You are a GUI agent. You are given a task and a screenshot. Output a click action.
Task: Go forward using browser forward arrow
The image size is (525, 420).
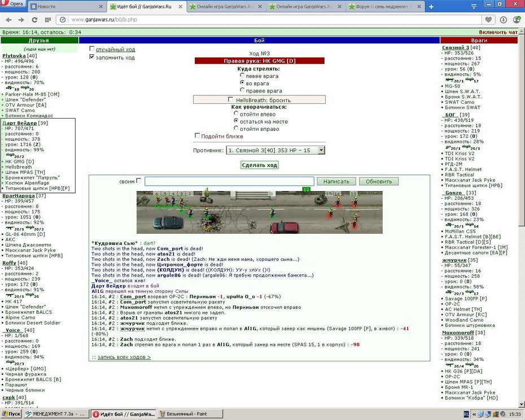21,20
